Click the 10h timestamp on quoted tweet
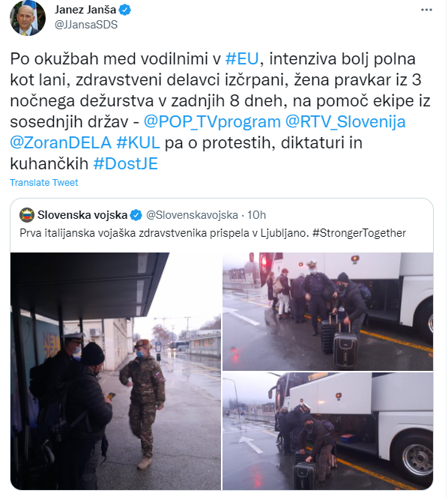 [x=256, y=216]
